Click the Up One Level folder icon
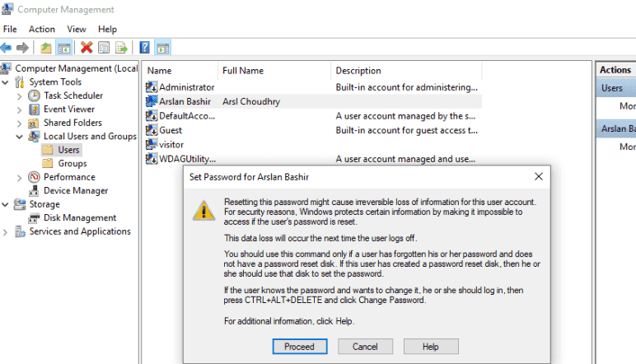 click(46, 48)
